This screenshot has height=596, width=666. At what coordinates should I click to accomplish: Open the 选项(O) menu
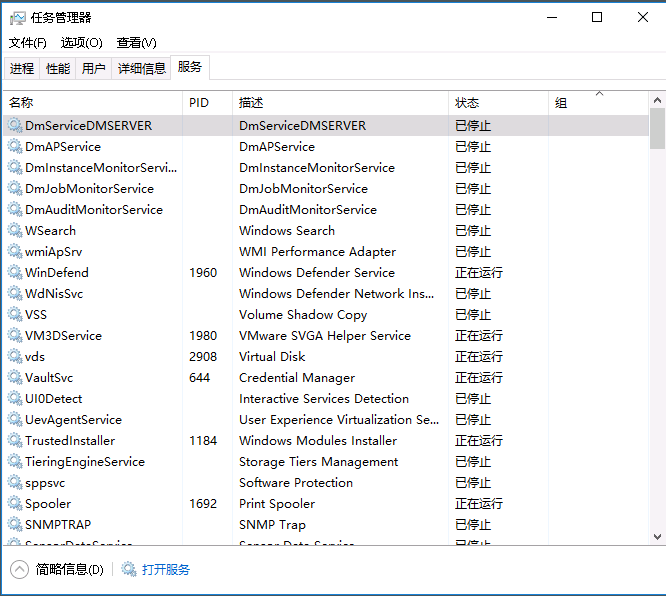[x=82, y=42]
